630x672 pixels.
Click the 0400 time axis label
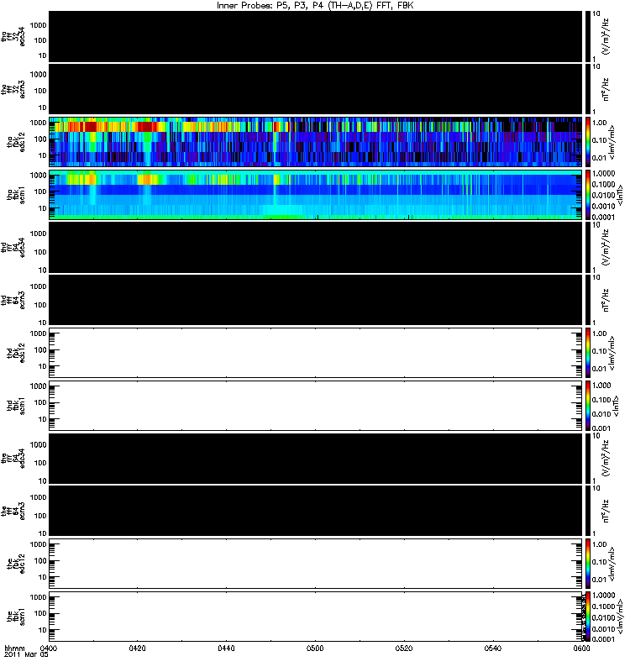(48, 648)
